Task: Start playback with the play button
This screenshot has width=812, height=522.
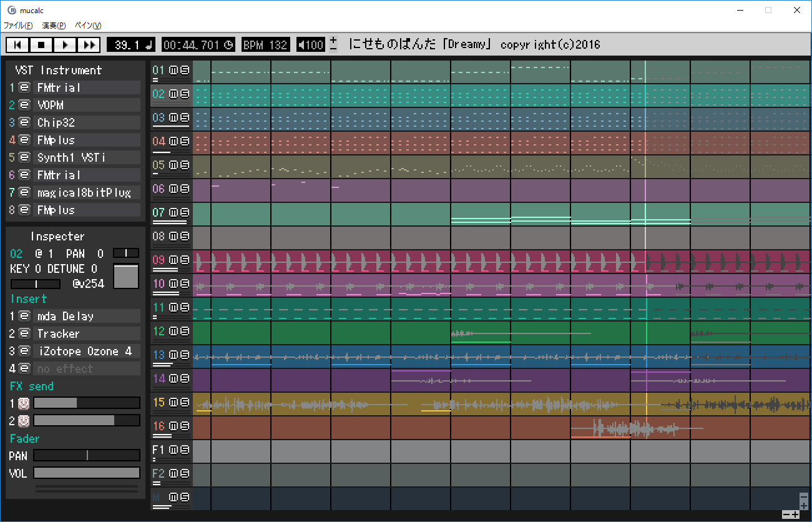Action: (x=65, y=45)
